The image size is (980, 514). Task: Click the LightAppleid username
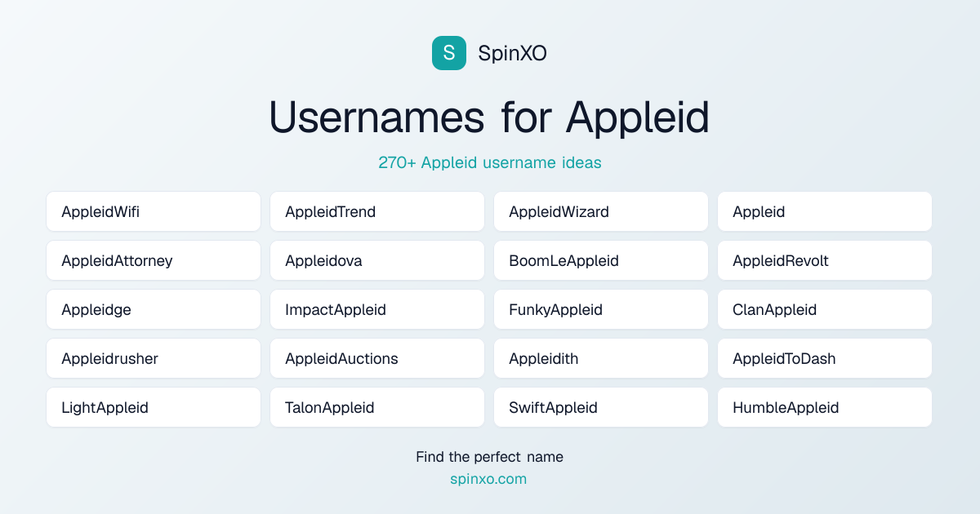[x=154, y=408]
